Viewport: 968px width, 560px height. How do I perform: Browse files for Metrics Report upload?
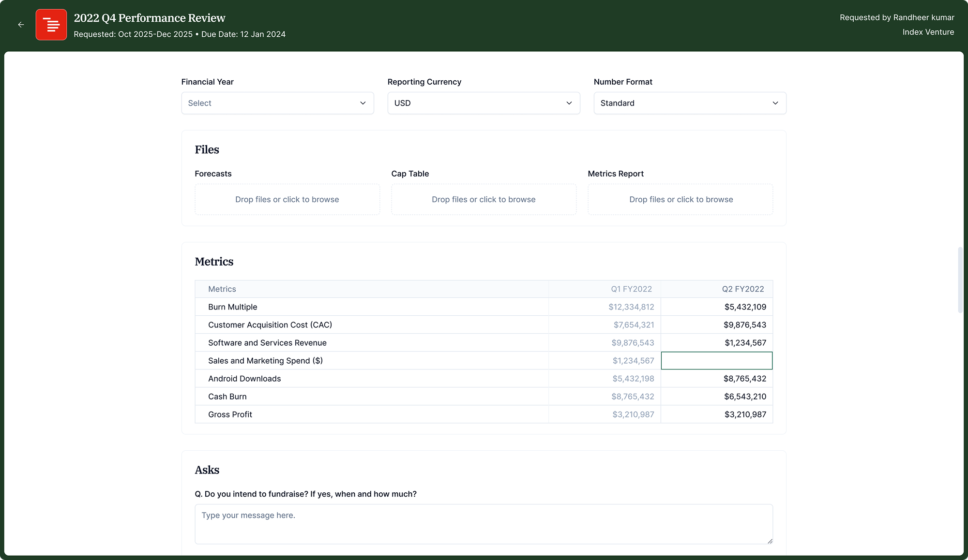pos(680,199)
